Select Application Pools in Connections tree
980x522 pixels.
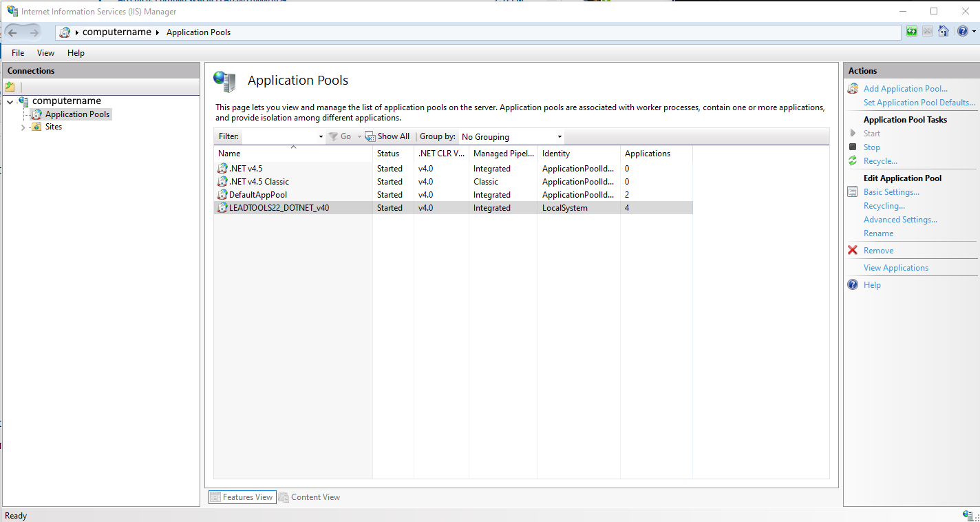77,114
